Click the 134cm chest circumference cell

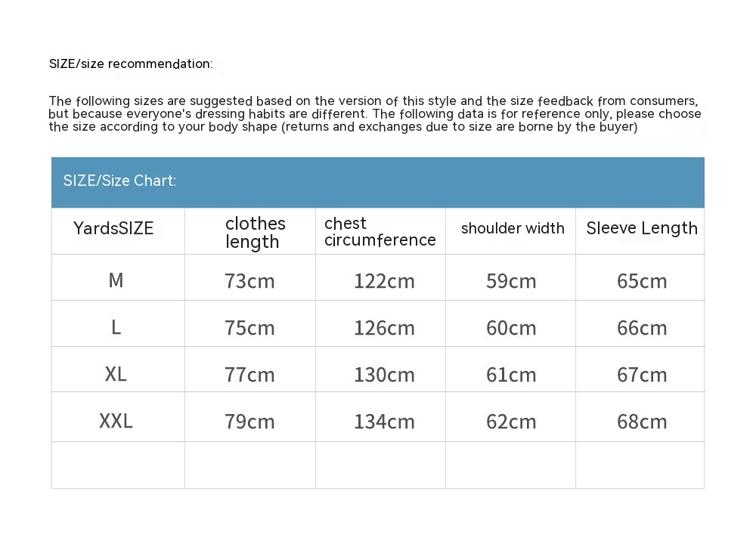click(x=384, y=422)
